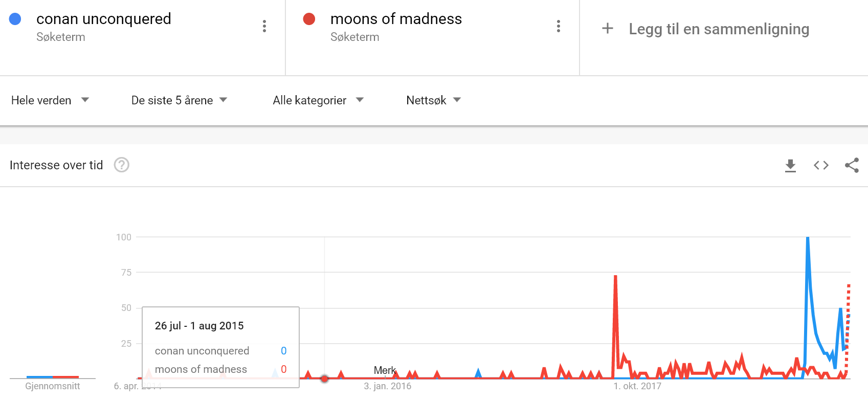Image resolution: width=868 pixels, height=401 pixels.
Task: Click the plus icon to add comparison
Action: coord(608,28)
